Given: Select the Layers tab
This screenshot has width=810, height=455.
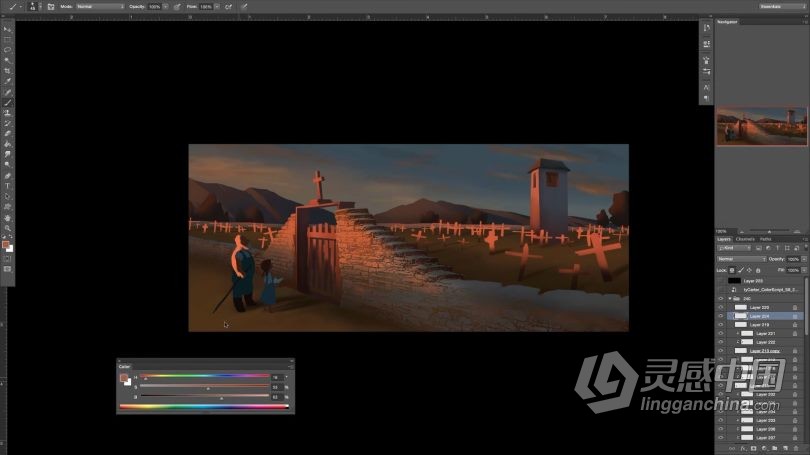Looking at the screenshot, I should (x=724, y=239).
